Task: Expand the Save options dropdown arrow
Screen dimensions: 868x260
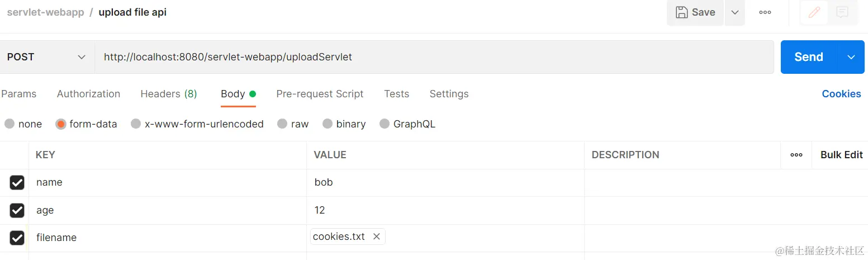Action: [735, 12]
